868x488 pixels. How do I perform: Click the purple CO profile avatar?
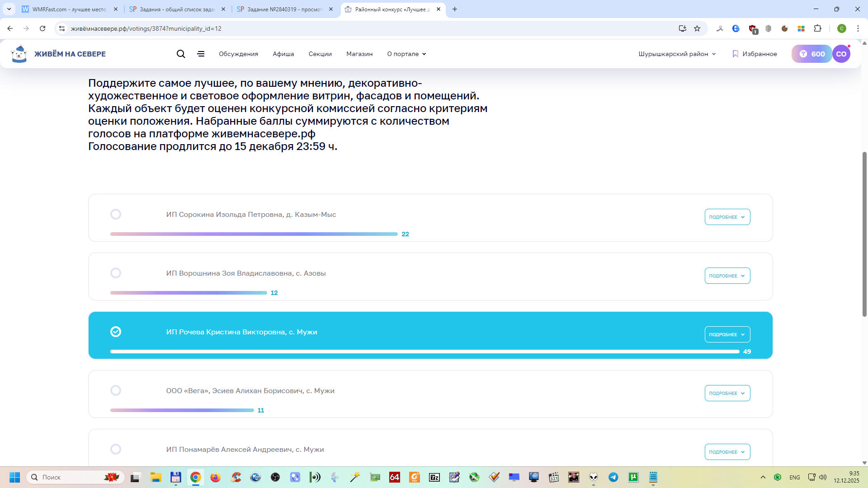pos(841,54)
